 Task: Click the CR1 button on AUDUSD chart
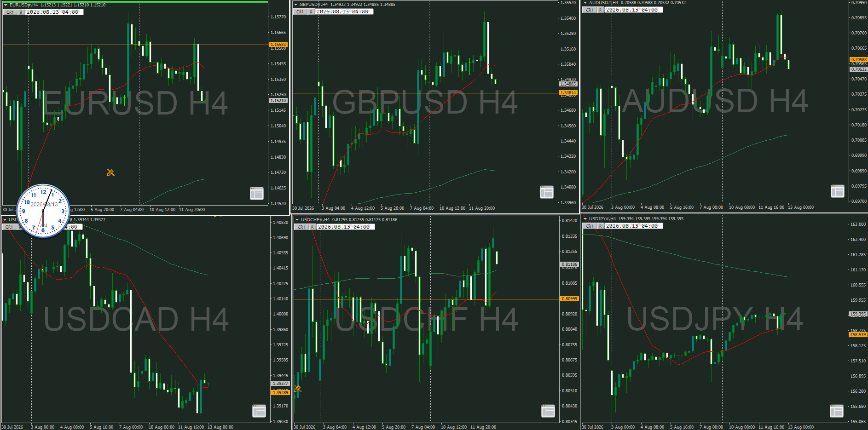[590, 10]
